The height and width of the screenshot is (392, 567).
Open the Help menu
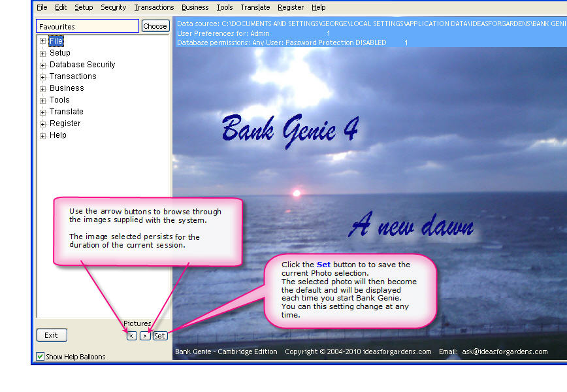pos(319,7)
